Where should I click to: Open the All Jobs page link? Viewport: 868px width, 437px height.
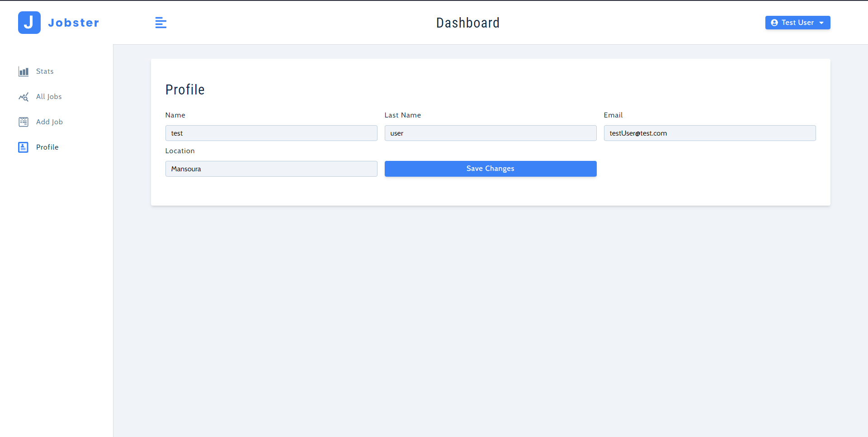(x=49, y=97)
